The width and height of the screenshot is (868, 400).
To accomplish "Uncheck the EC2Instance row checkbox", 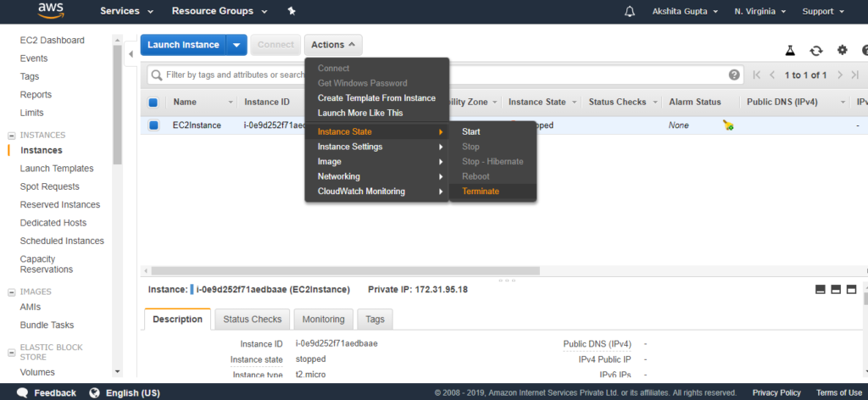I will click(153, 125).
